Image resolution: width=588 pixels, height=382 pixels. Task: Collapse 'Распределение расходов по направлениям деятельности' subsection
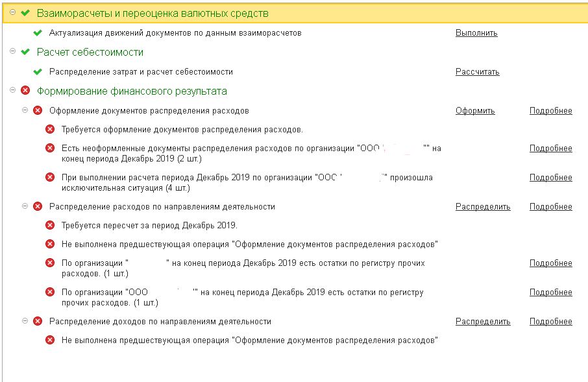tap(25, 206)
